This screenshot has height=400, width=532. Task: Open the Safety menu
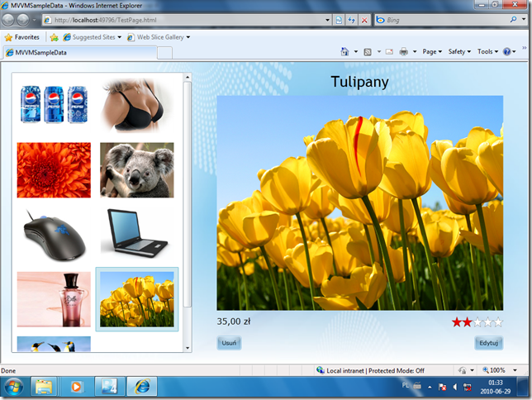[459, 51]
